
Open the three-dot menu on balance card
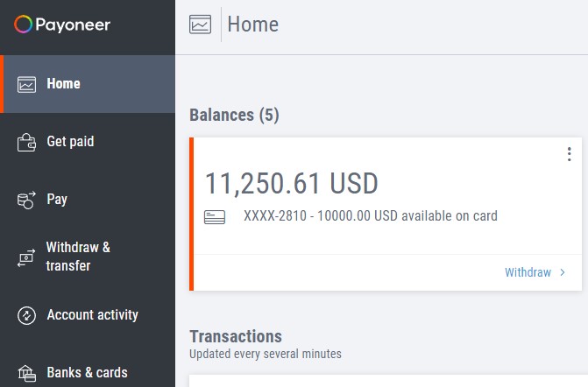tap(570, 154)
